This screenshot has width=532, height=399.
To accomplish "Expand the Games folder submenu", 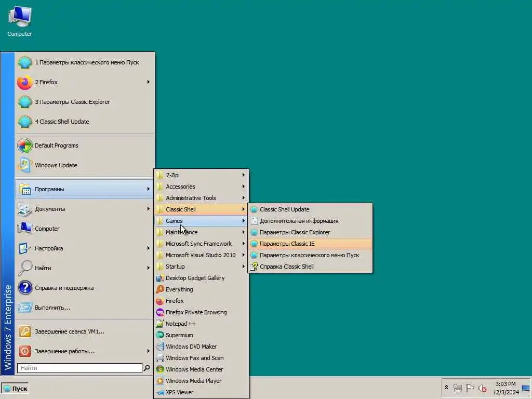I will click(202, 221).
